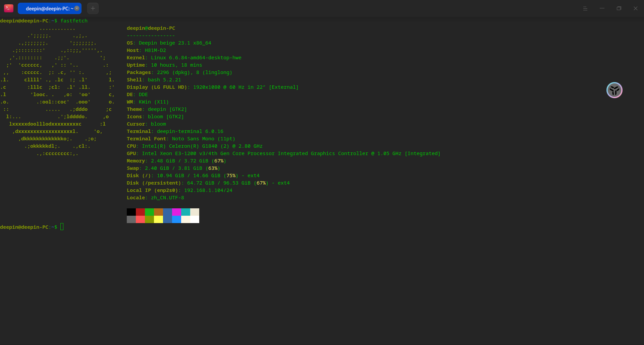The height and width of the screenshot is (345, 644).
Task: Click locale value "zh_CN.UTF-8"
Action: click(x=167, y=198)
